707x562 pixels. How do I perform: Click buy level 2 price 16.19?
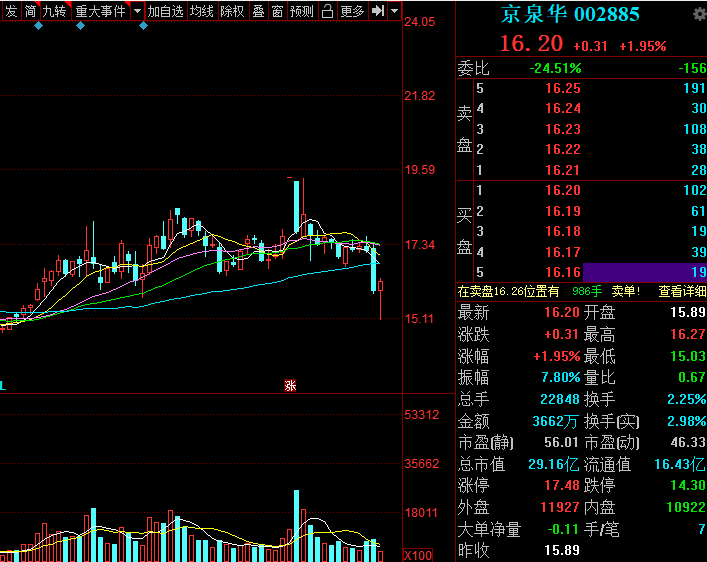[563, 211]
